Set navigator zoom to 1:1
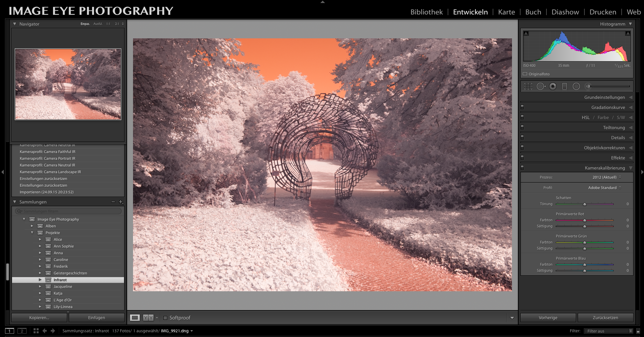 click(x=108, y=24)
